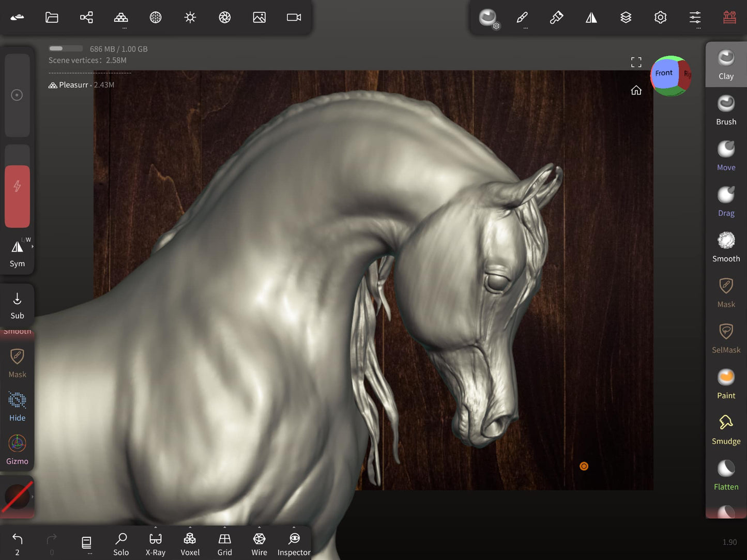This screenshot has height=560, width=747.
Task: Open the Lighting sun menu
Action: [190, 18]
